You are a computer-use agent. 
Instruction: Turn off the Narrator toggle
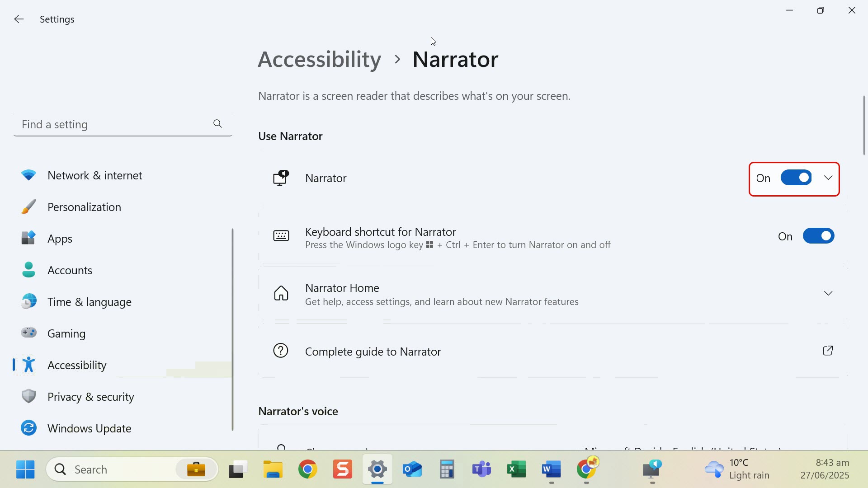coord(796,178)
